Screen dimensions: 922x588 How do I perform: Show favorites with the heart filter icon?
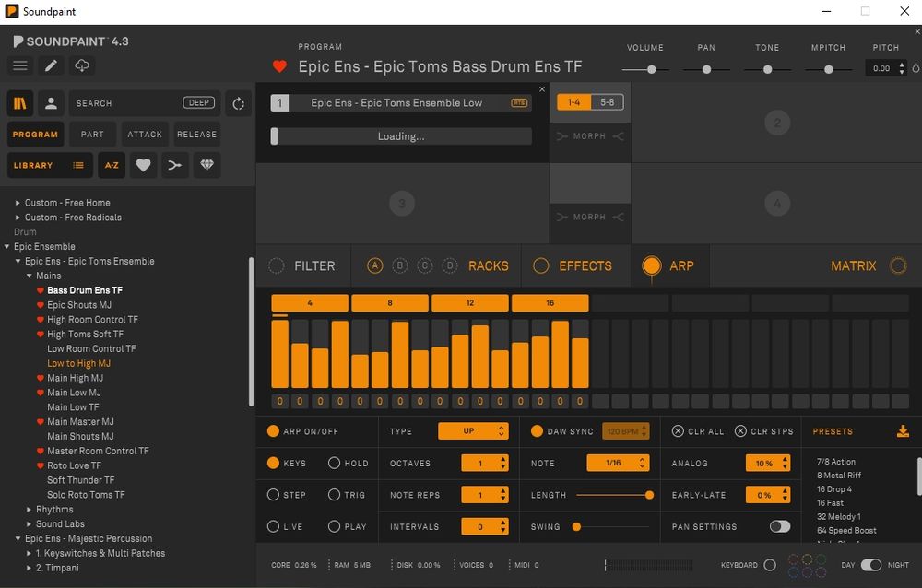point(144,165)
